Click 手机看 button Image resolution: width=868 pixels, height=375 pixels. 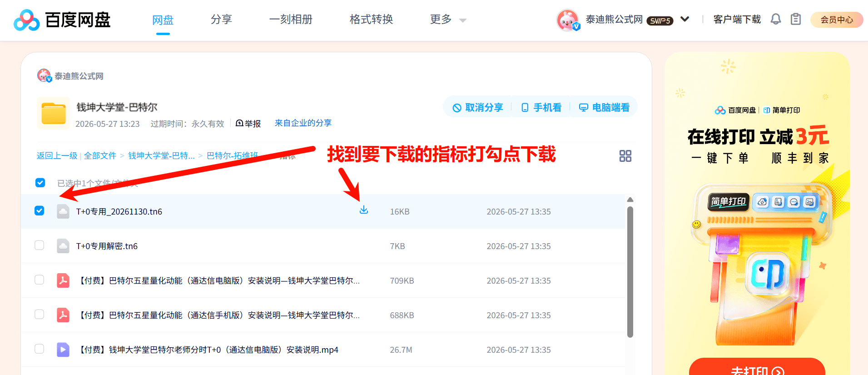(541, 107)
